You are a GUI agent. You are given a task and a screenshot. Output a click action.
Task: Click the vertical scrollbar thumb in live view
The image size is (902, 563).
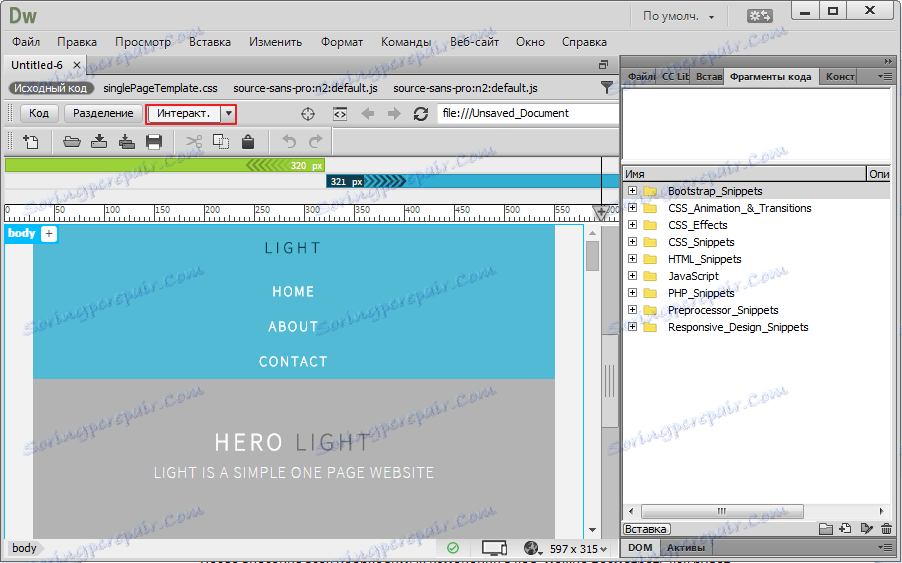pos(593,256)
